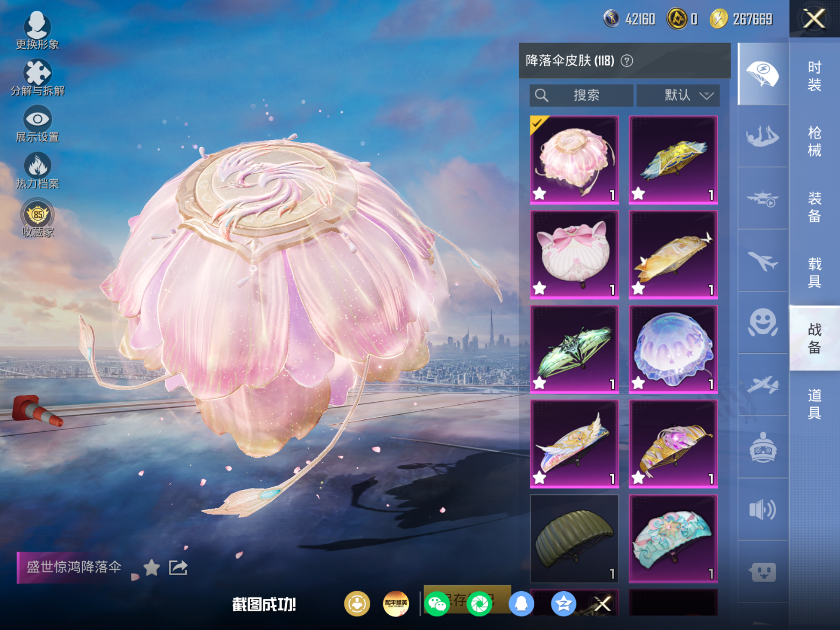Share screenshot via WeChat icon
This screenshot has height=630, width=840.
[x=437, y=604]
